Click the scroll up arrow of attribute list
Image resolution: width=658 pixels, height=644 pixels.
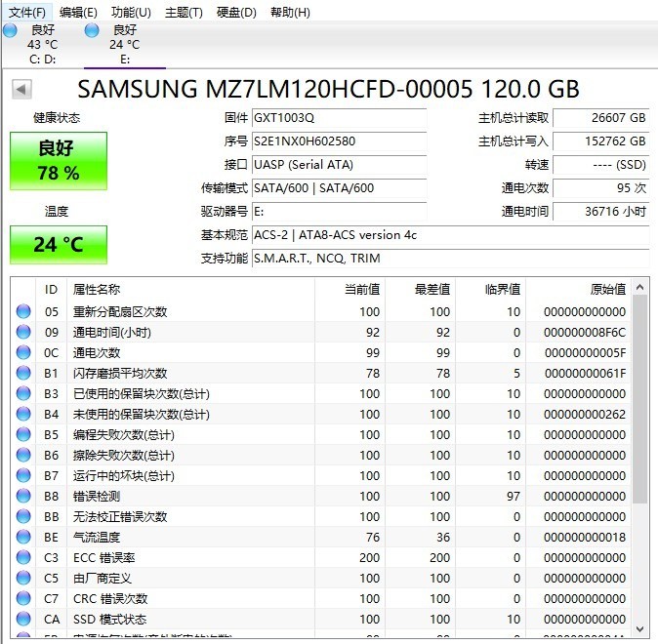640,288
